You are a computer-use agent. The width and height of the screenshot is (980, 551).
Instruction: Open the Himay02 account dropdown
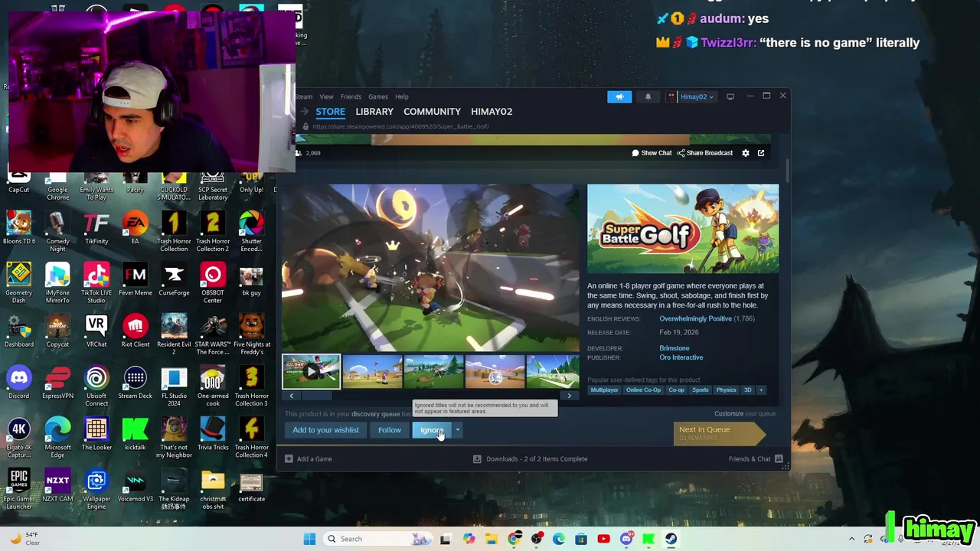pyautogui.click(x=692, y=96)
